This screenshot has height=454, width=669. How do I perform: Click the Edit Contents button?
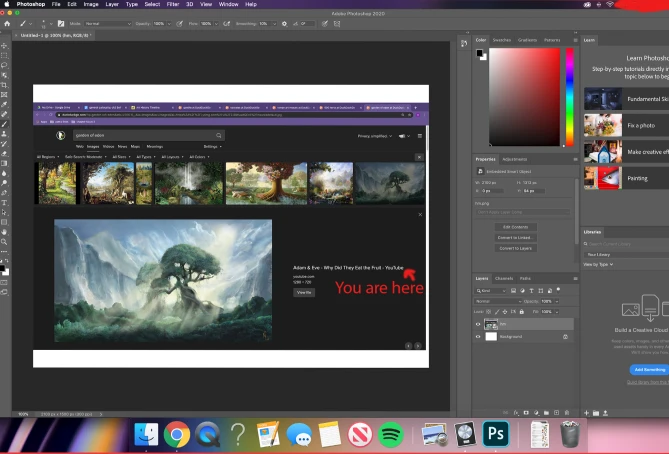pyautogui.click(x=515, y=227)
